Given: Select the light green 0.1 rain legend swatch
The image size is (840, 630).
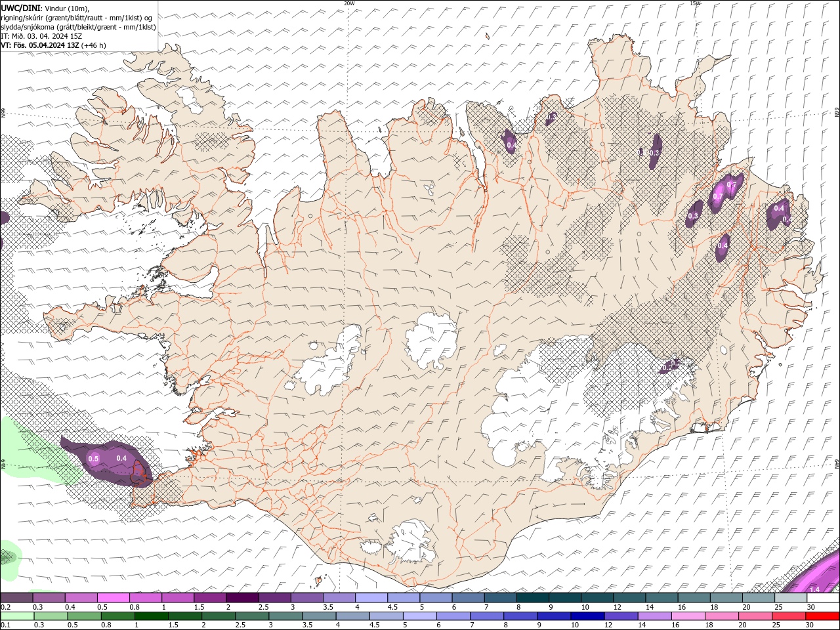Looking at the screenshot, I should [16, 616].
